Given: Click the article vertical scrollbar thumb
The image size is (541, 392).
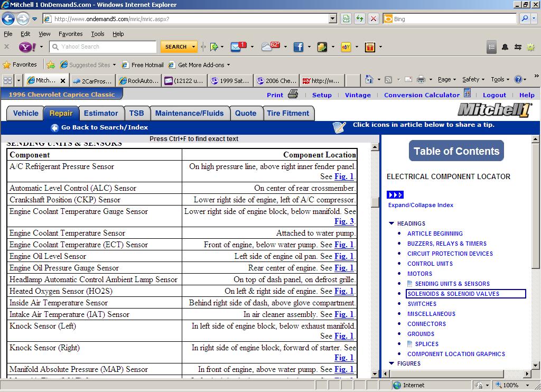Looking at the screenshot, I should [x=375, y=202].
